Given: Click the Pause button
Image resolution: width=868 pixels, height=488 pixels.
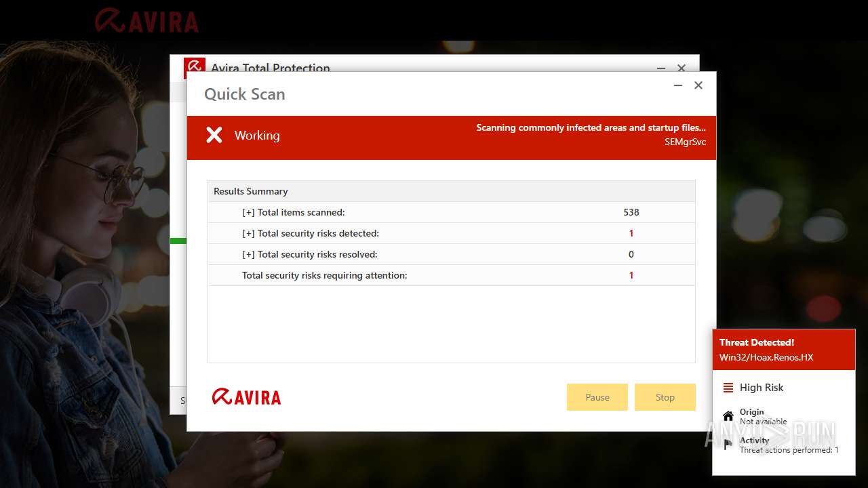Looking at the screenshot, I should 597,397.
